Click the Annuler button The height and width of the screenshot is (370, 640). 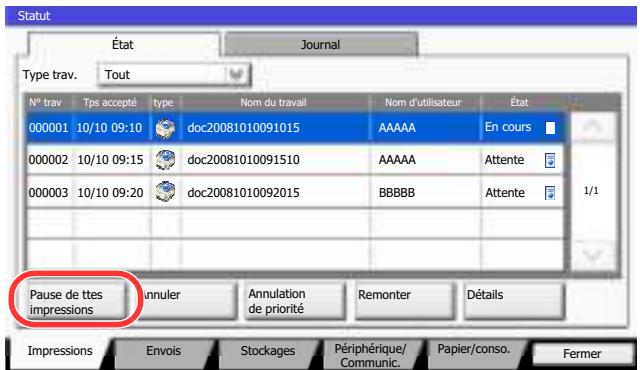point(188,301)
